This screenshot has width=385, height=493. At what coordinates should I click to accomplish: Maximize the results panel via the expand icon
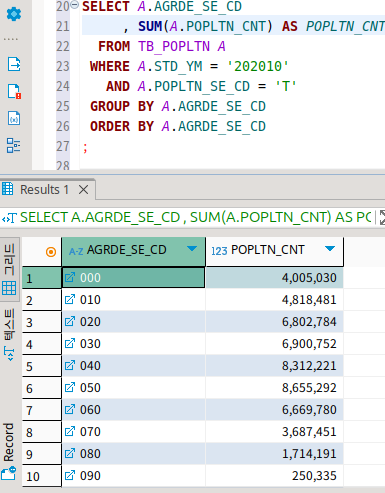382,218
